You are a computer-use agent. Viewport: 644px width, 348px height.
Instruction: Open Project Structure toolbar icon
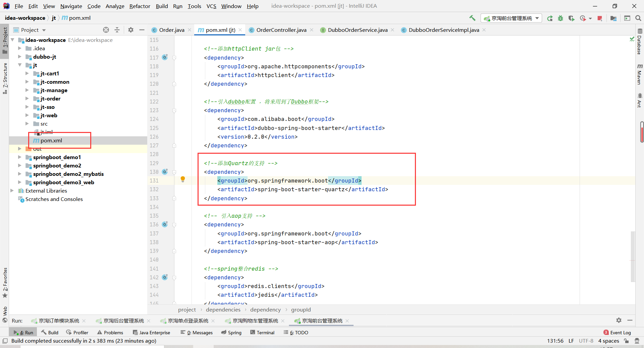pos(613,18)
